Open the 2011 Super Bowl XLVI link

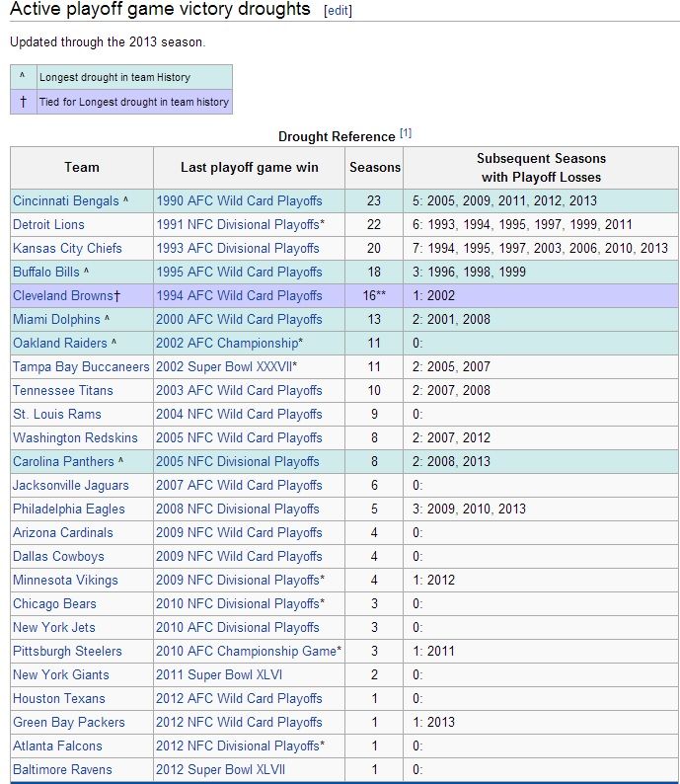(219, 675)
